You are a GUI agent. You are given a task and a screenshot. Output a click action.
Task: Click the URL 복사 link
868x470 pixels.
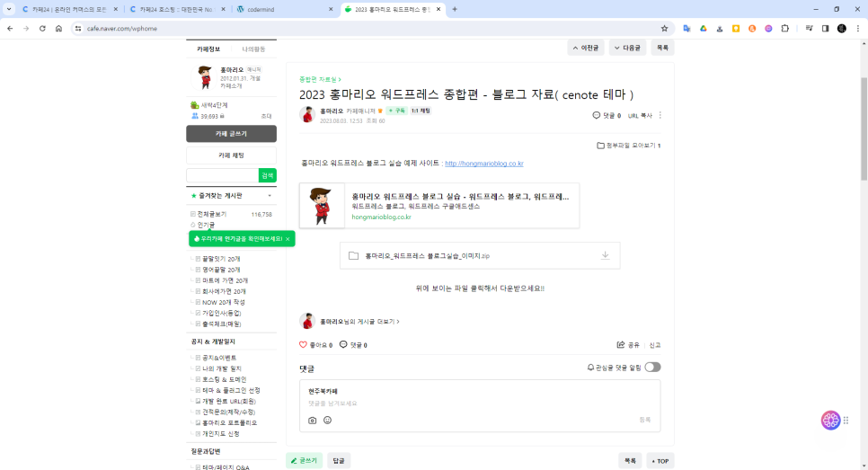pos(640,116)
